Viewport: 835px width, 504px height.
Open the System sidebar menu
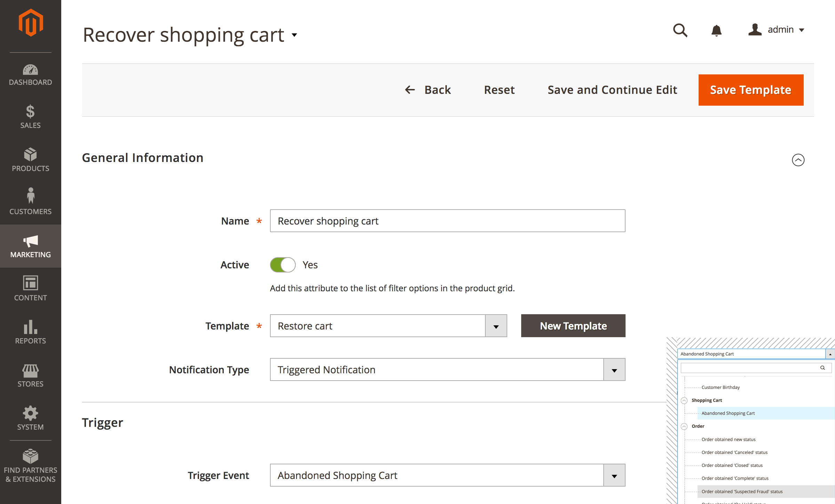point(31,418)
